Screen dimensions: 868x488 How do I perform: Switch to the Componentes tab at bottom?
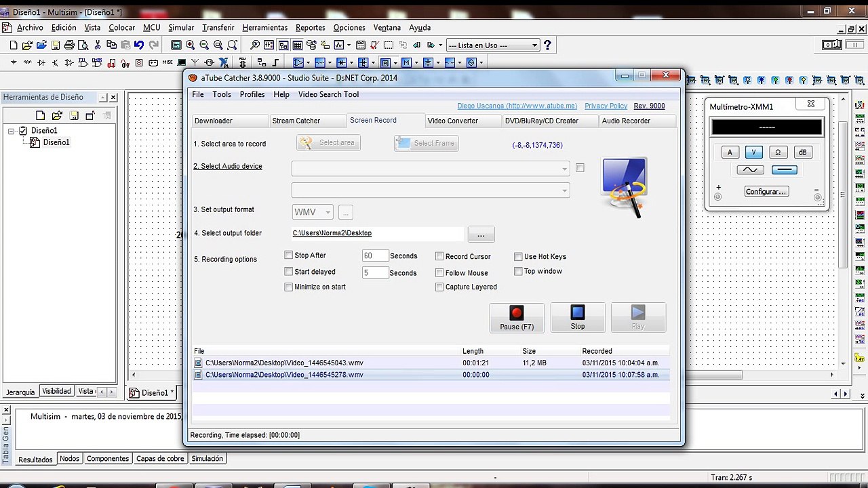tap(108, 459)
